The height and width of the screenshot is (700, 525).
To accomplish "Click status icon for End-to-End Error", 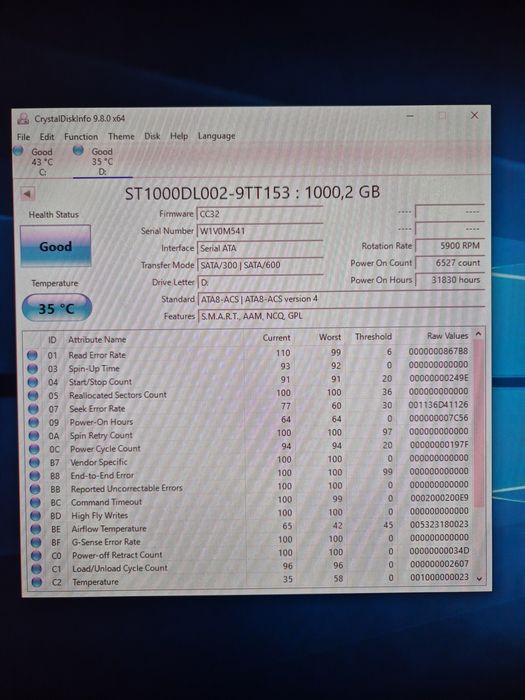I will tap(35, 476).
